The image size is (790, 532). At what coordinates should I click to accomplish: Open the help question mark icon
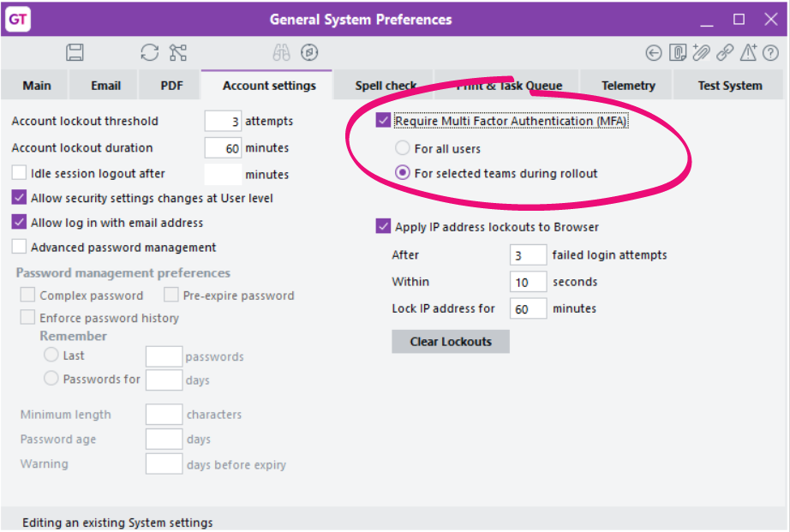click(x=771, y=54)
